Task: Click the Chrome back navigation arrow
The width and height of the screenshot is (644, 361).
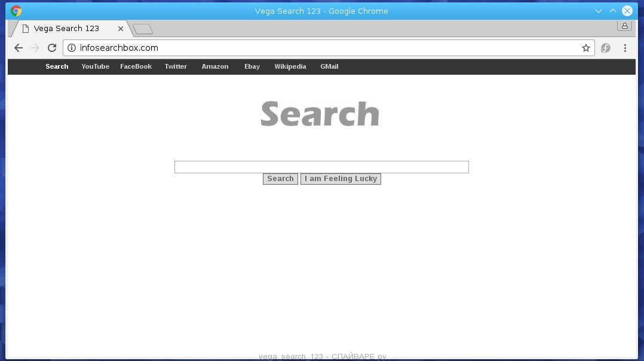Action: tap(18, 48)
